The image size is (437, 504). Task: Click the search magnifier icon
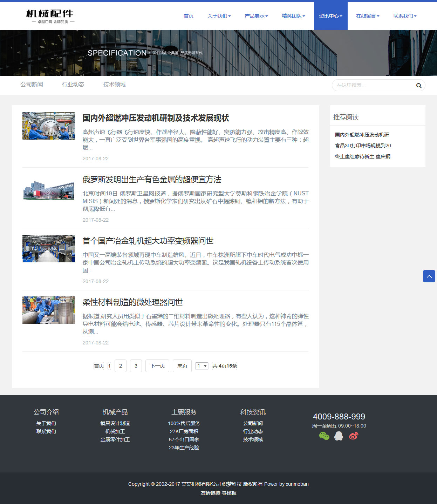point(418,86)
